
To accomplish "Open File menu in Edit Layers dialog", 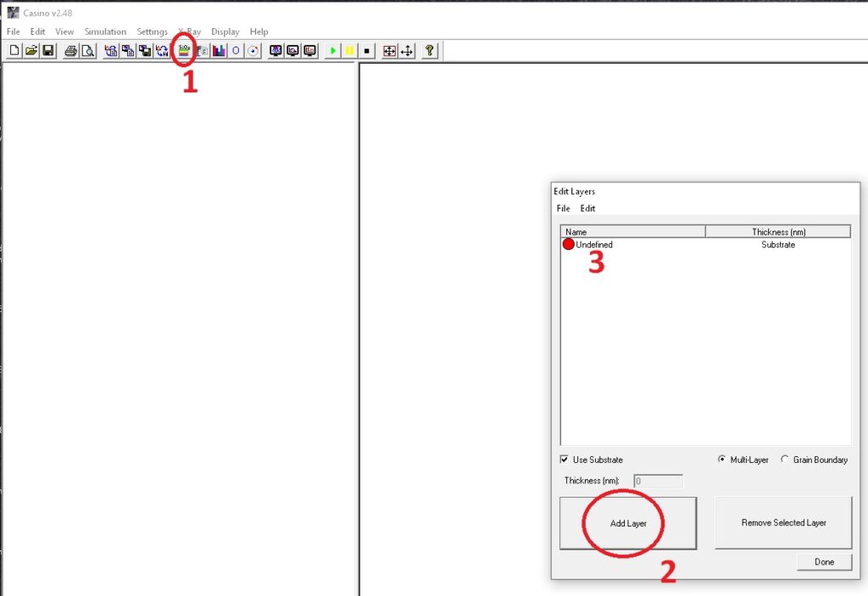I will (x=563, y=209).
